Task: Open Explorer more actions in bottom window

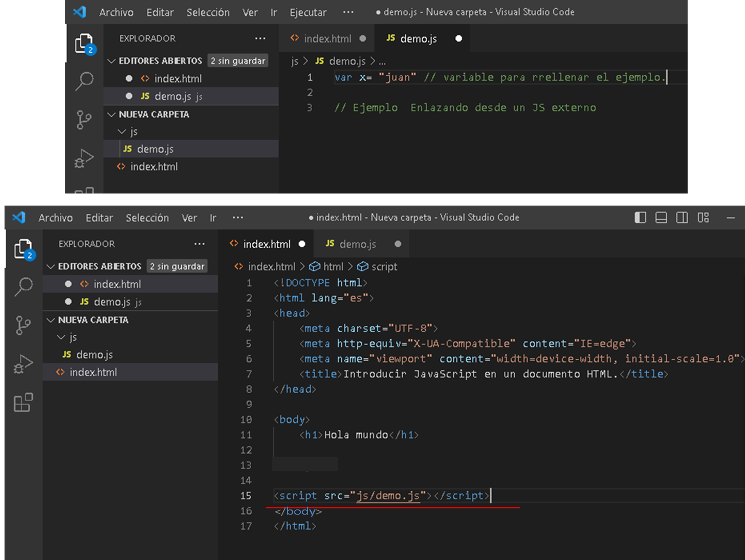Action: [x=200, y=244]
